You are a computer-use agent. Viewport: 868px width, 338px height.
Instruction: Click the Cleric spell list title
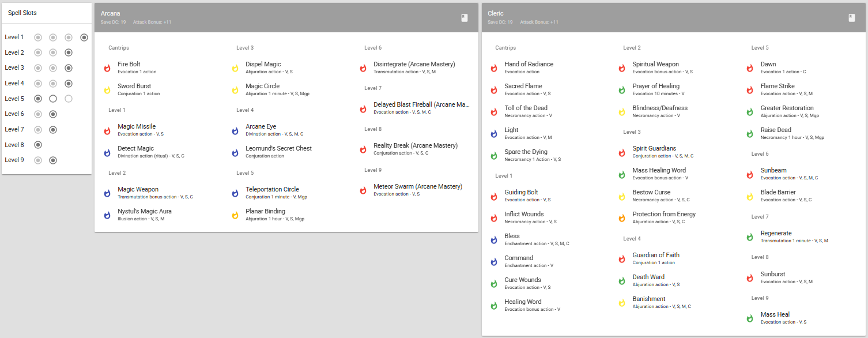pyautogui.click(x=496, y=13)
